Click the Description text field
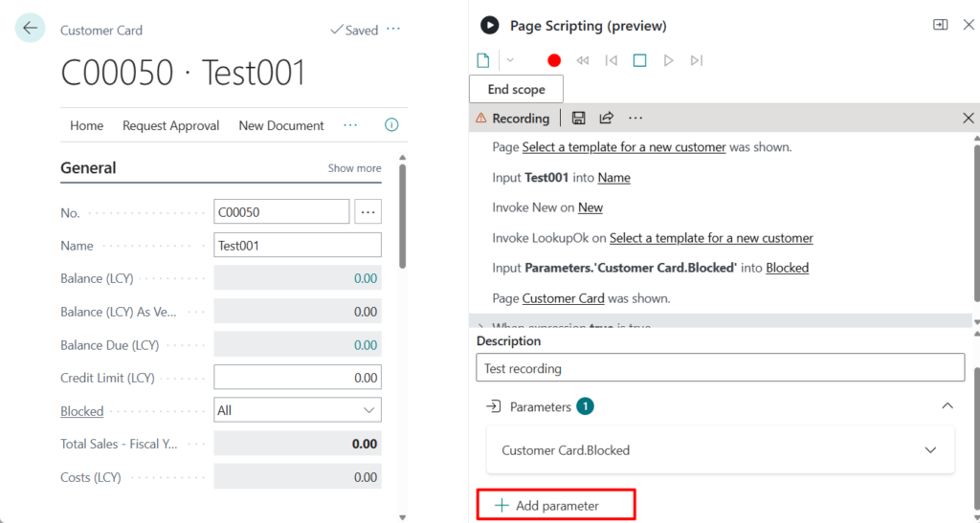 (x=720, y=368)
